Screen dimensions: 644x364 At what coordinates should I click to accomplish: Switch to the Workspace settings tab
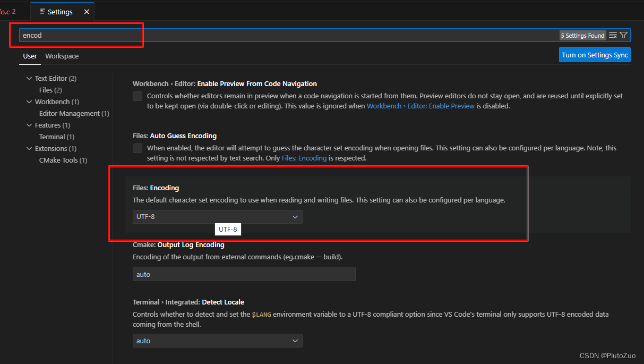[x=62, y=56]
